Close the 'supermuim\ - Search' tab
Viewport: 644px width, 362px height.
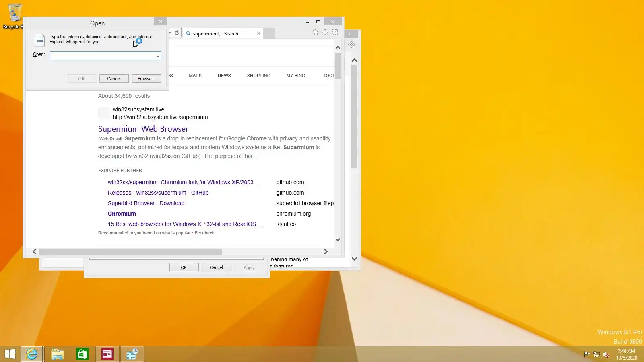[x=259, y=34]
